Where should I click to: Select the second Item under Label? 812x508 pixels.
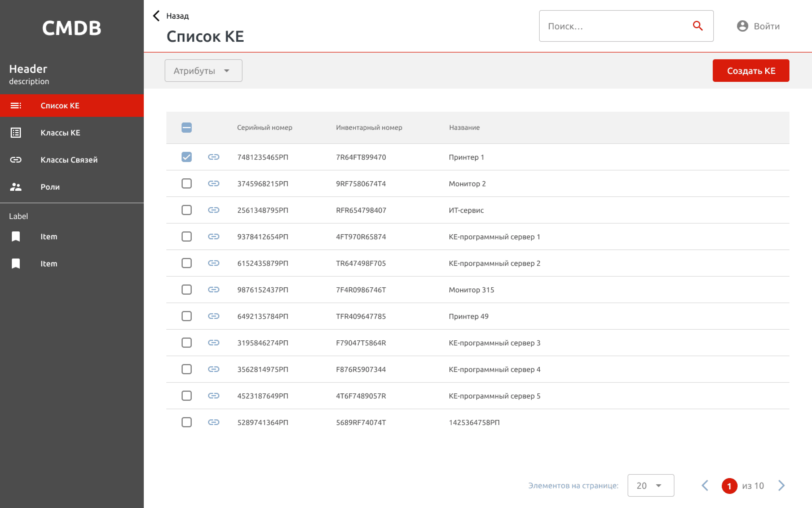72,264
